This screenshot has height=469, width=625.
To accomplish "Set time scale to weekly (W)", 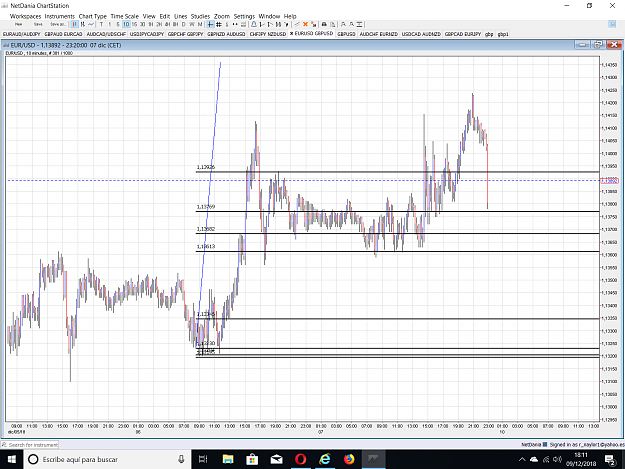I will pos(192,24).
